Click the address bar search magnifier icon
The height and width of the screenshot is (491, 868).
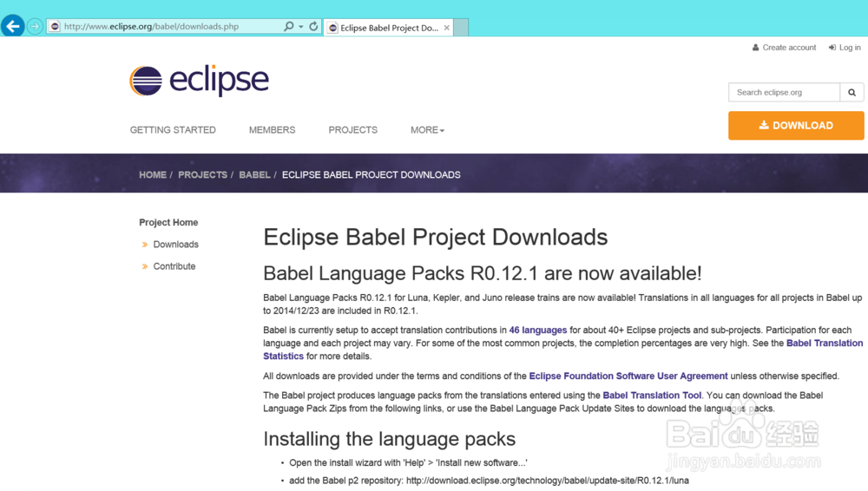288,26
